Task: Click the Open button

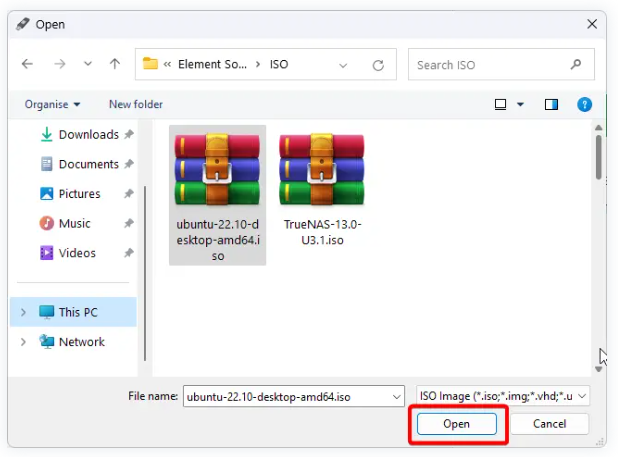Action: click(456, 424)
